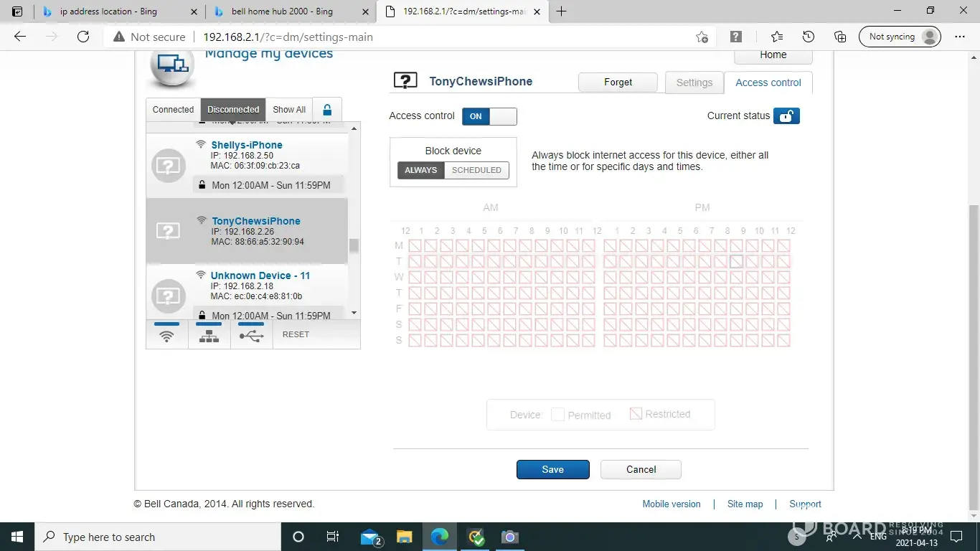Viewport: 980px width, 551px height.
Task: Click the Not secure warning icon
Action: click(x=119, y=37)
